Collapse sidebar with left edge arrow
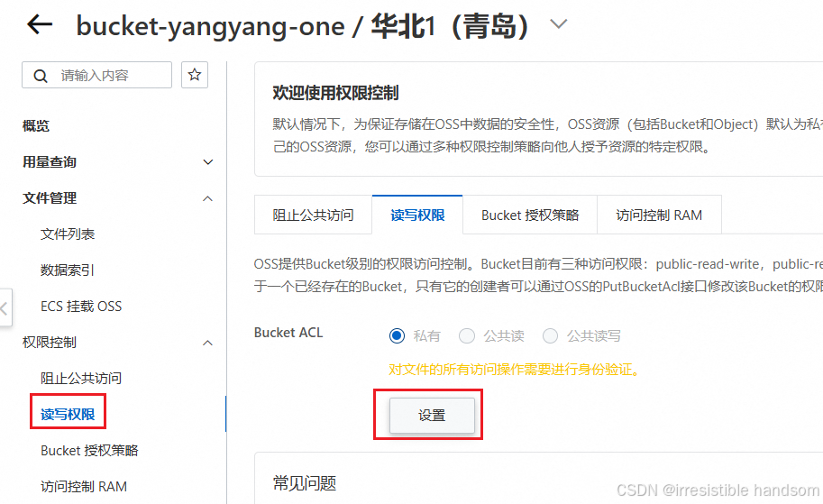This screenshot has height=504, width=823. 5,308
